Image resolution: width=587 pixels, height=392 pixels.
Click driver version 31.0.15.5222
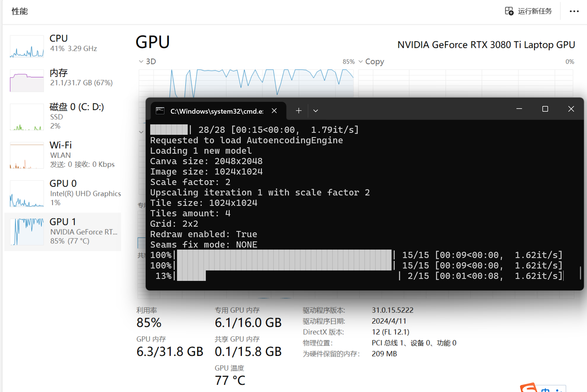(392, 310)
